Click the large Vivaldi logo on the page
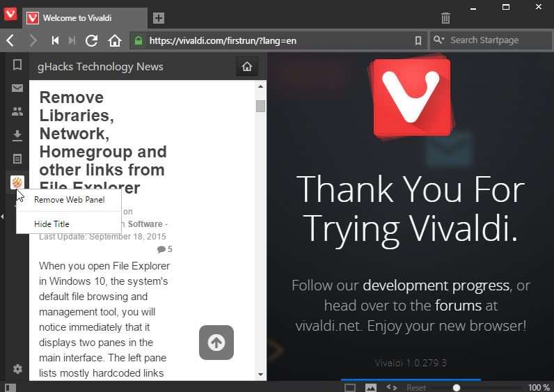The image size is (554, 392). pyautogui.click(x=411, y=98)
